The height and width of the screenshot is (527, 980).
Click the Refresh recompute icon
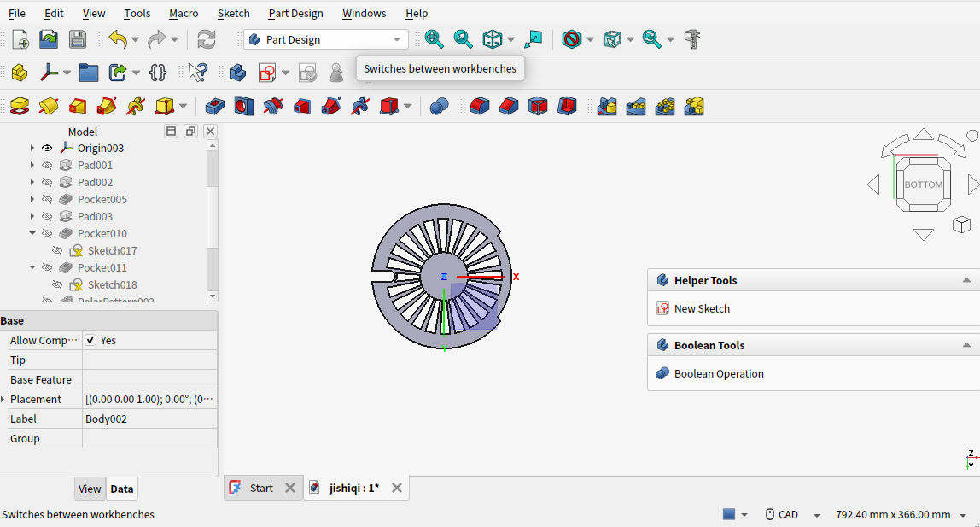(206, 39)
